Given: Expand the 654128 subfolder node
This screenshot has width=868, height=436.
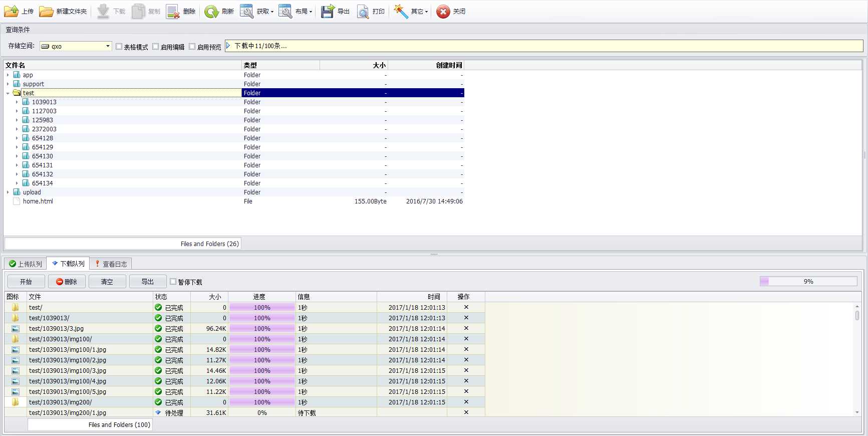Looking at the screenshot, I should [x=17, y=138].
